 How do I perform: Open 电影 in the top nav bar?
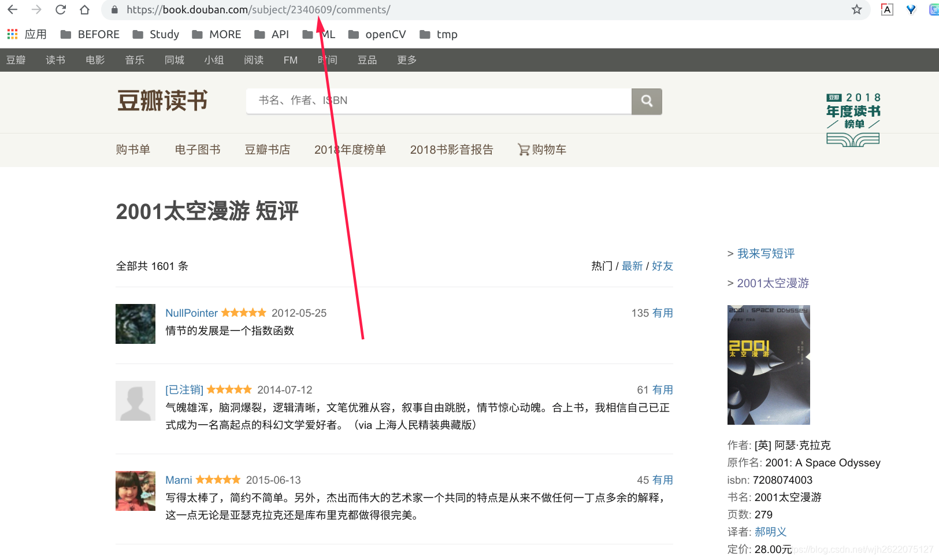(95, 60)
